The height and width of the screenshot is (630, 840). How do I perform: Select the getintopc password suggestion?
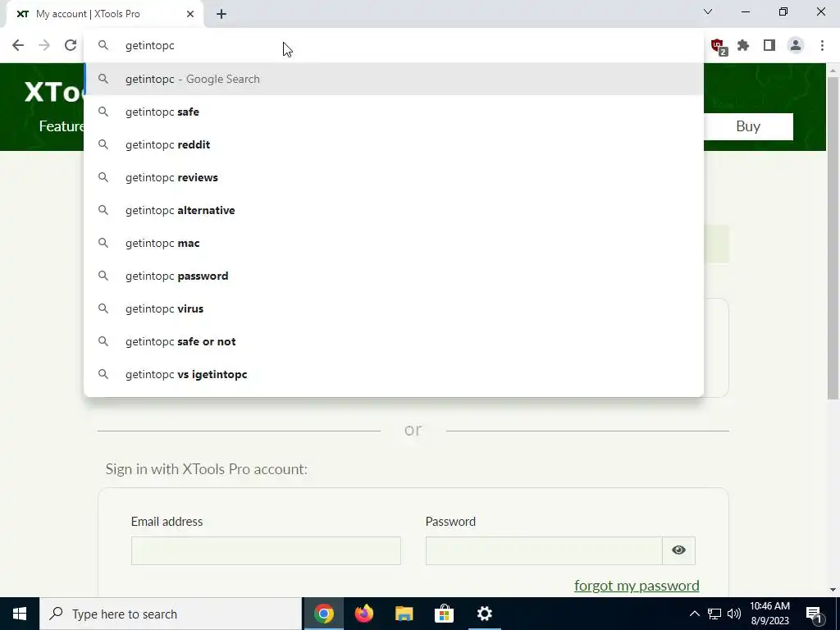pyautogui.click(x=394, y=276)
